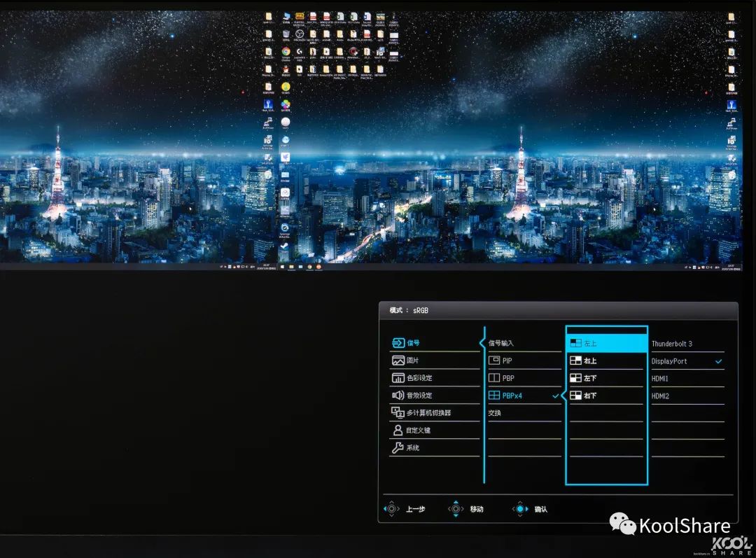Screen dimensions: 756x558
Task: Select the 左下 bottom-left window
Action: tap(606, 377)
